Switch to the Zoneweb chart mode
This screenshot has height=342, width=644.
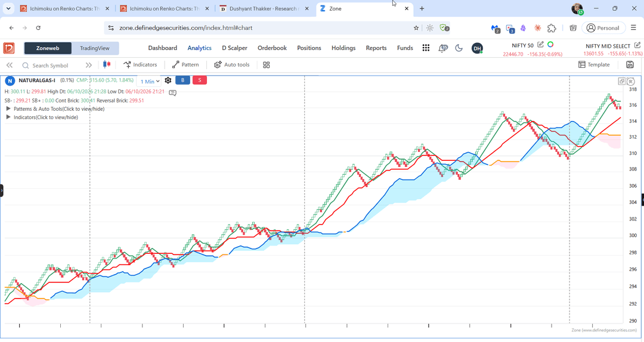tap(48, 48)
